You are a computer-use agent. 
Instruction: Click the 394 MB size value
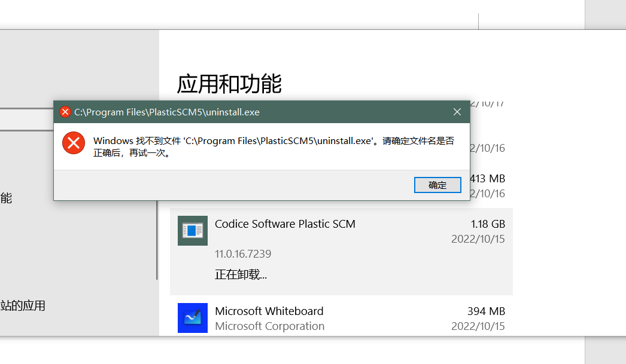[x=487, y=311]
